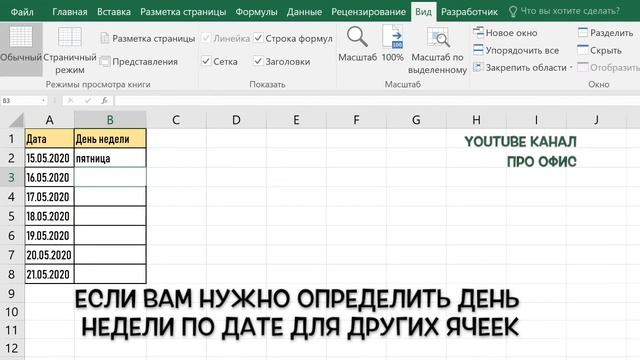Click the Name Box showing B3

(x=20, y=100)
